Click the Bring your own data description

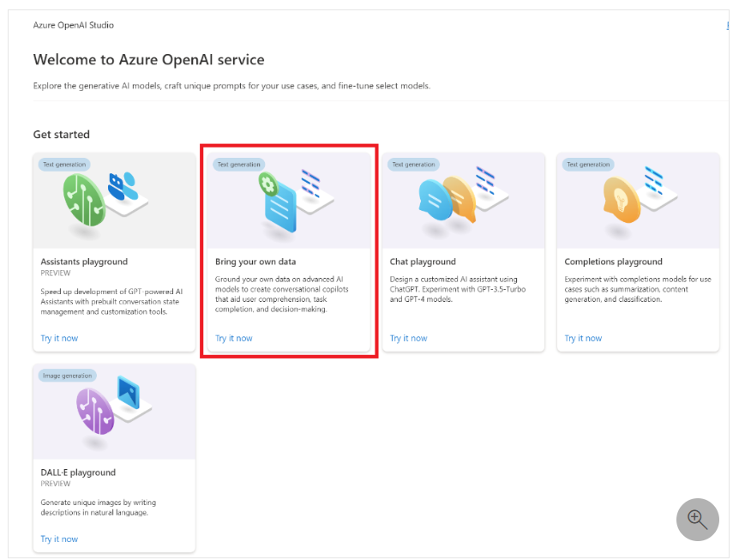(282, 294)
